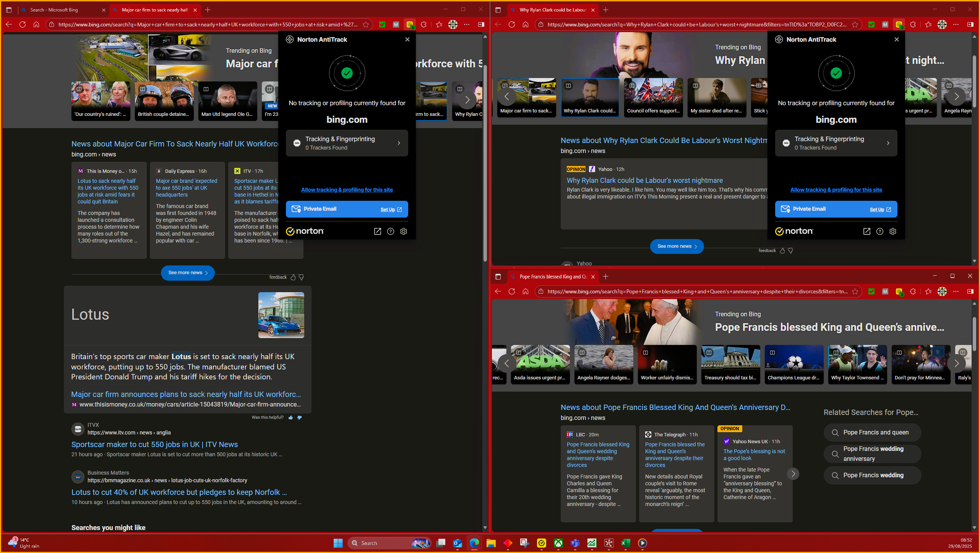Open Norton settings gear in left popup
This screenshot has height=553, width=980.
(404, 231)
